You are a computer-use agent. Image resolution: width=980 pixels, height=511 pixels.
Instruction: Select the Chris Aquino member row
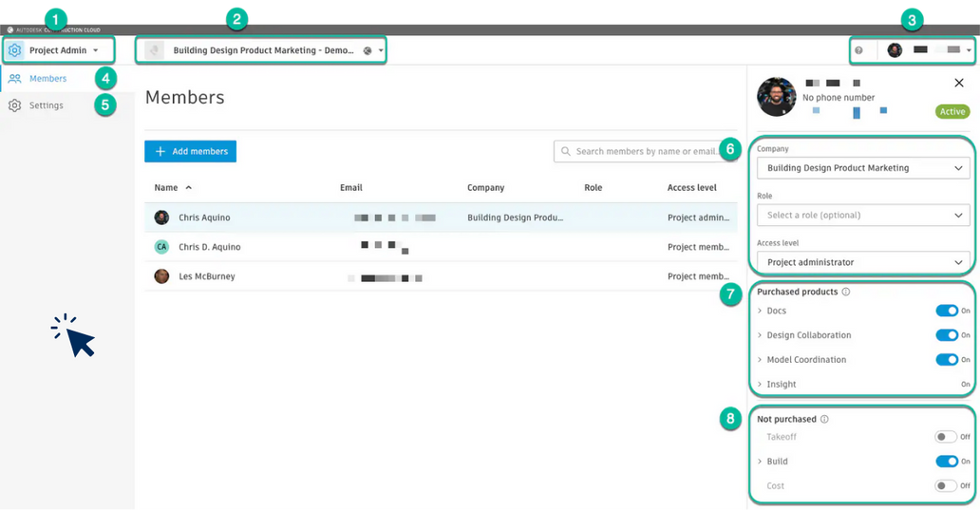click(x=441, y=218)
